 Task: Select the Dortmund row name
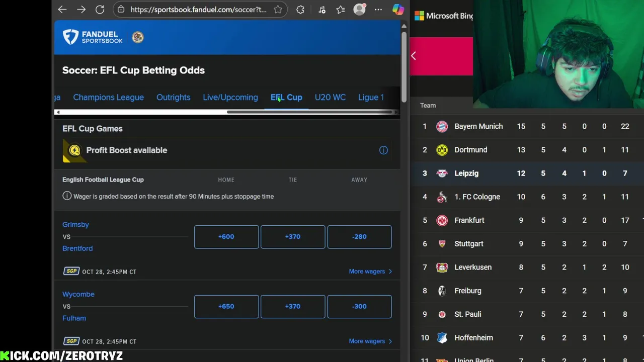pyautogui.click(x=470, y=150)
